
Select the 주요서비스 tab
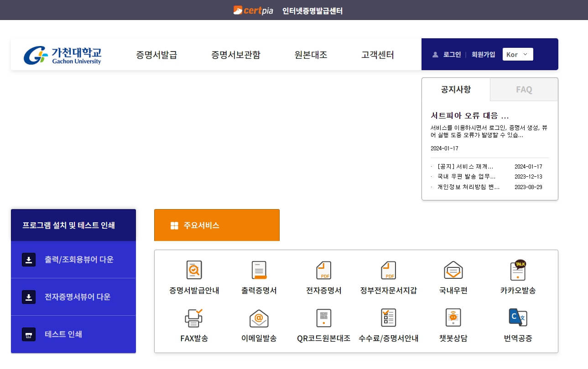pos(217,225)
